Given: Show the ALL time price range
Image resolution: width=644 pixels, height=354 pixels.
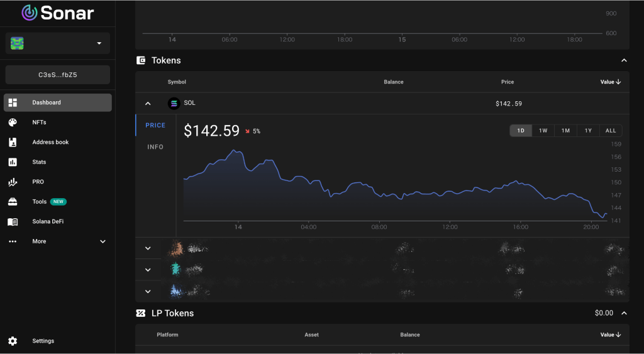Looking at the screenshot, I should tap(611, 131).
